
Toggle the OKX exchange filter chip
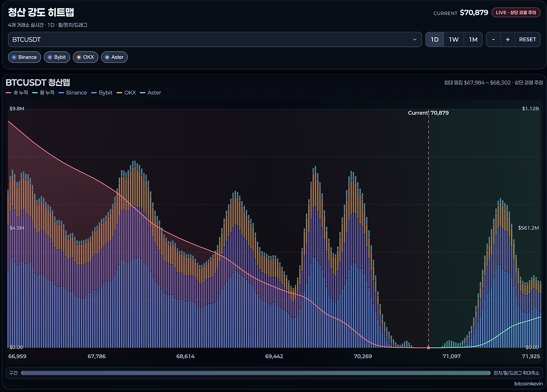pos(85,57)
